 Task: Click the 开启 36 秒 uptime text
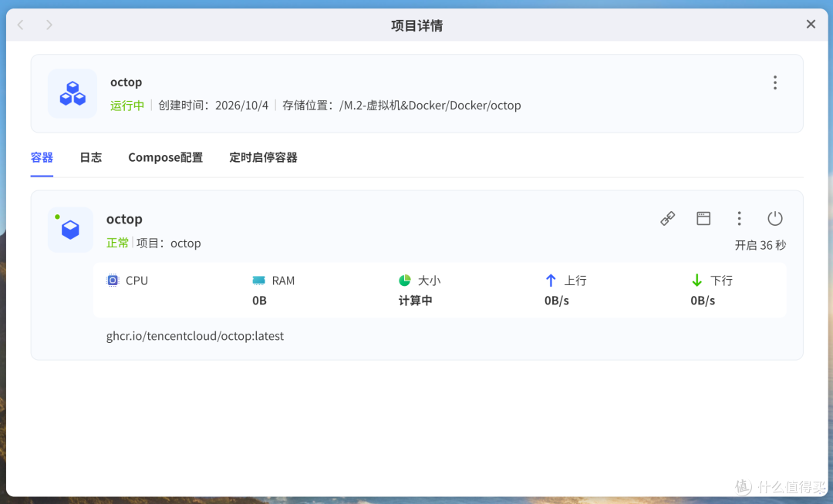click(x=760, y=245)
